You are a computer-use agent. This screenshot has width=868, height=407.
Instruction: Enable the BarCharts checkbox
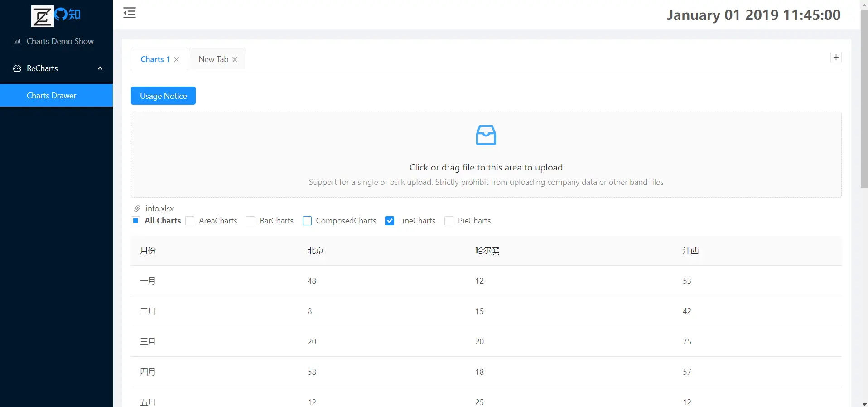point(251,221)
